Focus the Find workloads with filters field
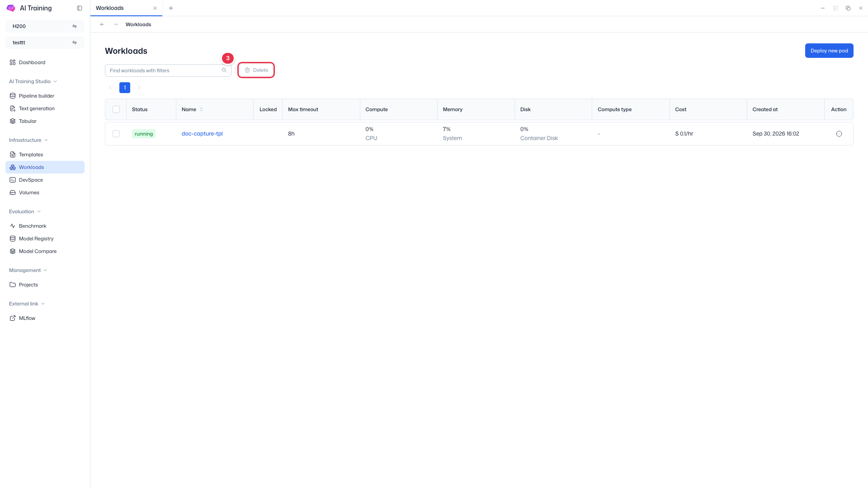The image size is (868, 488). coord(168,70)
